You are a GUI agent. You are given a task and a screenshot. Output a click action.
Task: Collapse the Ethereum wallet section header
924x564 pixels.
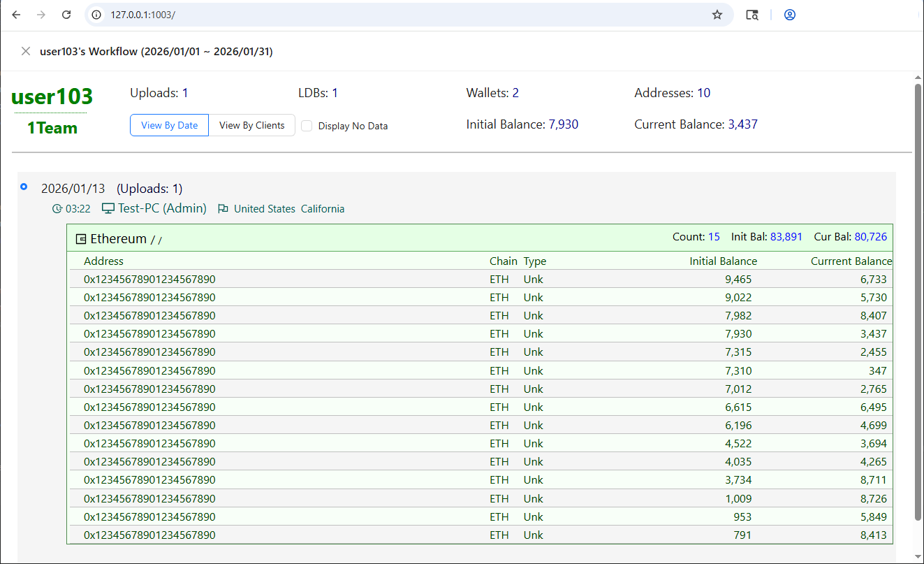point(119,239)
